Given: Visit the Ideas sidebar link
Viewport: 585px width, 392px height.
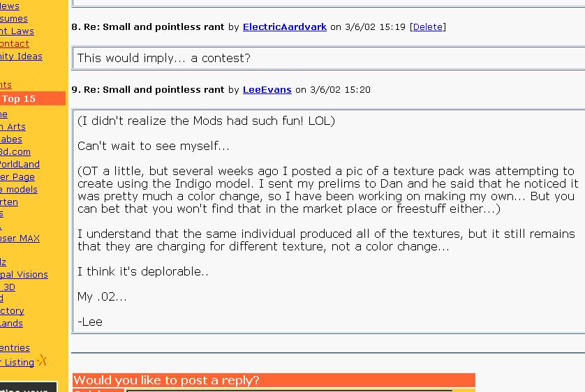Looking at the screenshot, I should pos(22,56).
